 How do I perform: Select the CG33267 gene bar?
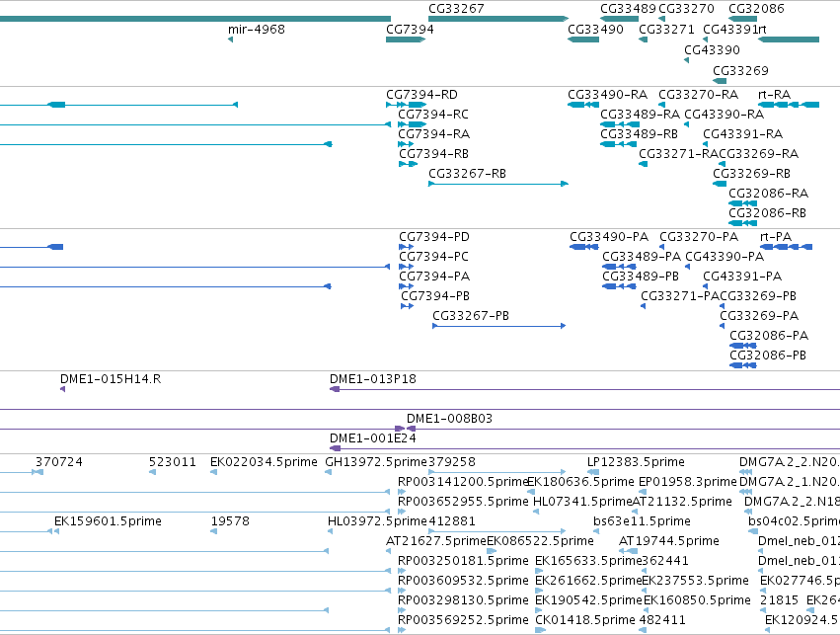click(x=498, y=19)
